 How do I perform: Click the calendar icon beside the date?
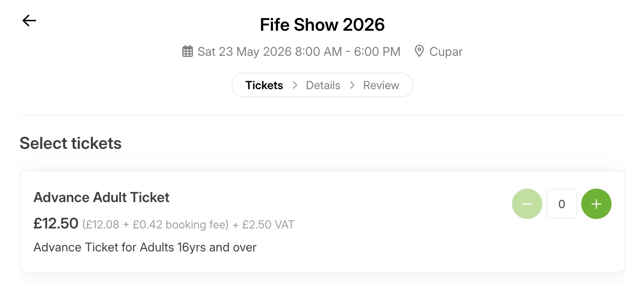pyautogui.click(x=187, y=51)
